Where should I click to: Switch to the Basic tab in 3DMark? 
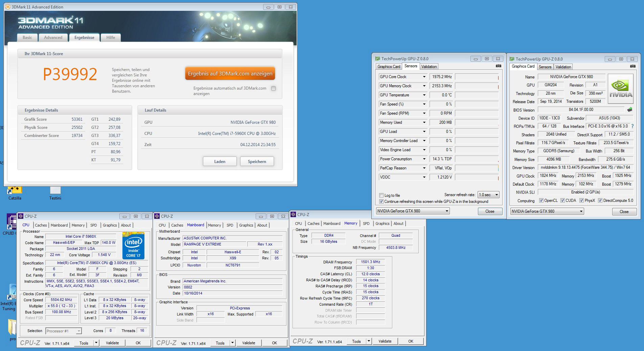click(x=27, y=38)
